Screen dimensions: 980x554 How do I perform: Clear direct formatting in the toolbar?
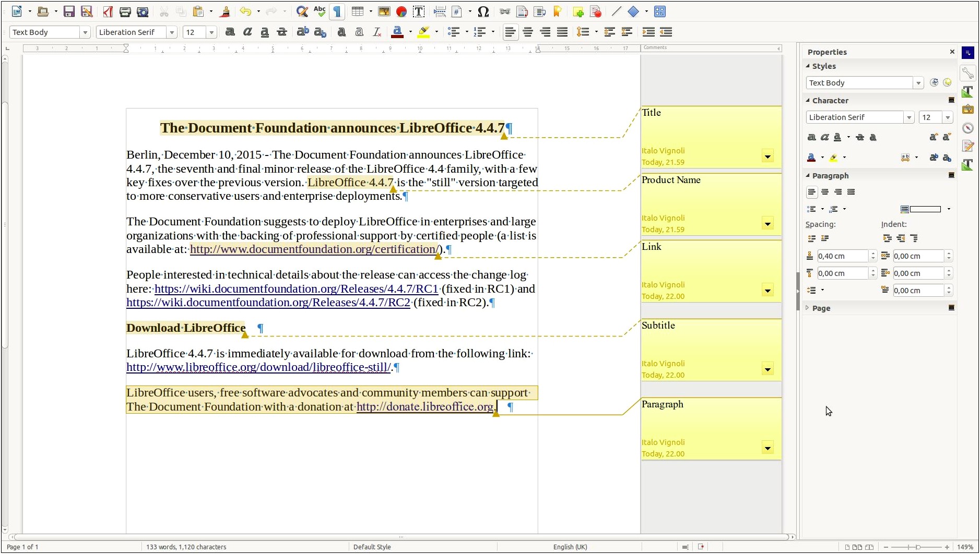[x=377, y=32]
